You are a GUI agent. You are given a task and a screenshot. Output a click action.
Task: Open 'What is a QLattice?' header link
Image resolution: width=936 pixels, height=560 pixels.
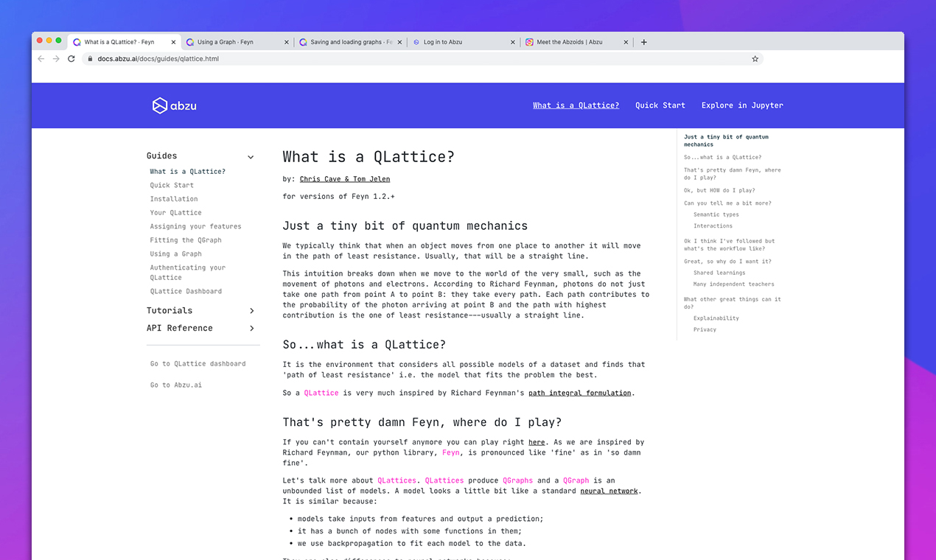[576, 105]
